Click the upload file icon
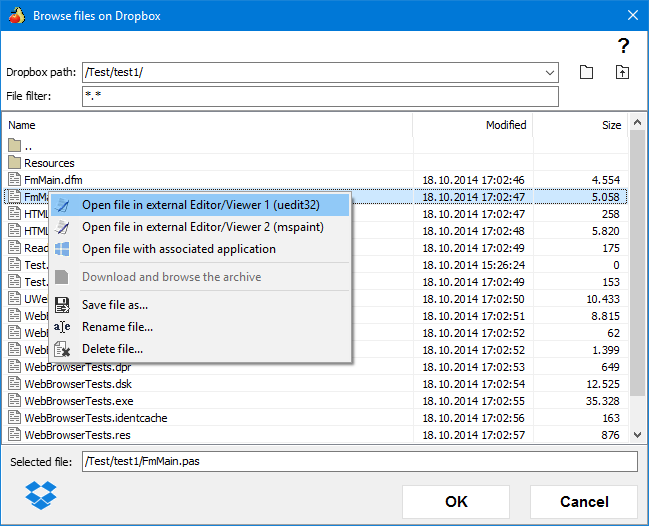Image resolution: width=649 pixels, height=526 pixels. 622,72
